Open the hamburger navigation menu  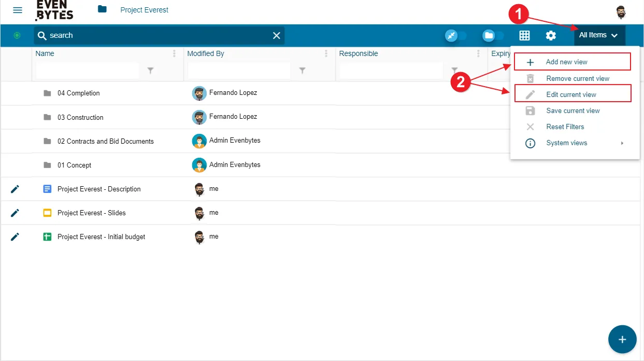[x=18, y=10]
